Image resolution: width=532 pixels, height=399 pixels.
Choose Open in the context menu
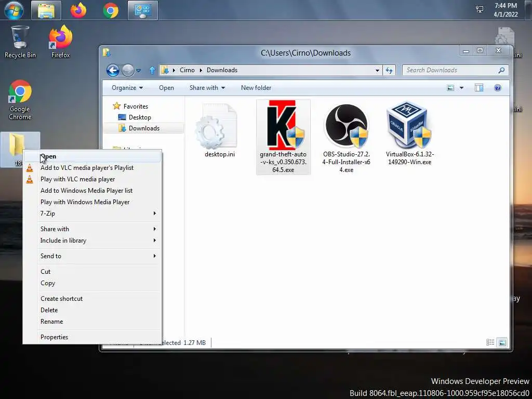(x=92, y=156)
